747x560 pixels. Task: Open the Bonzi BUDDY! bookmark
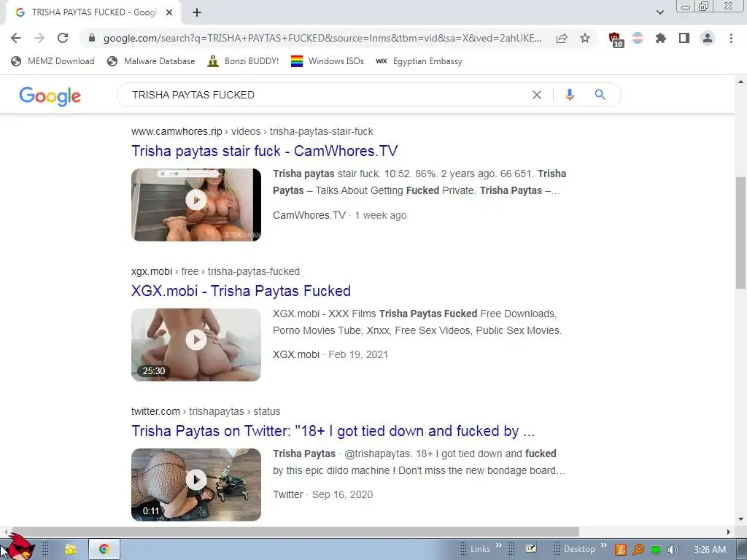click(243, 61)
